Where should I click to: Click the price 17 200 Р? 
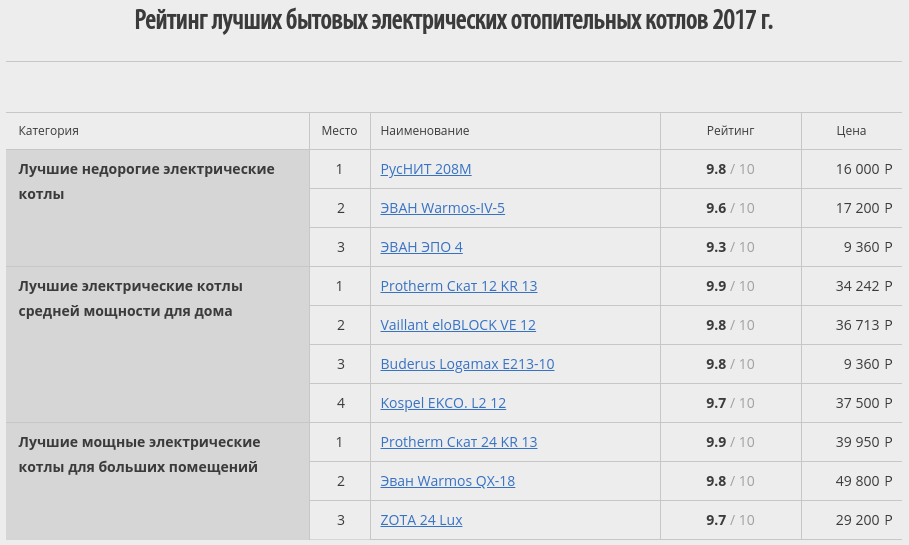coord(864,208)
